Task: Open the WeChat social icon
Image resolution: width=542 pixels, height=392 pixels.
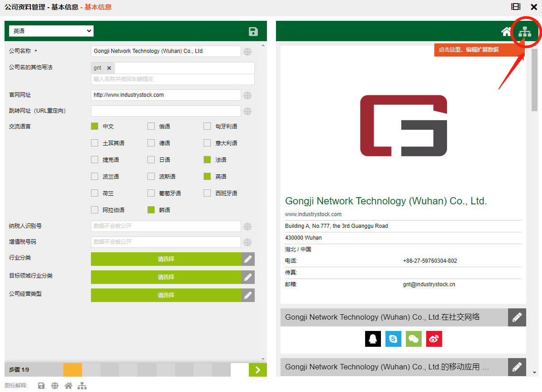Action: coord(414,339)
